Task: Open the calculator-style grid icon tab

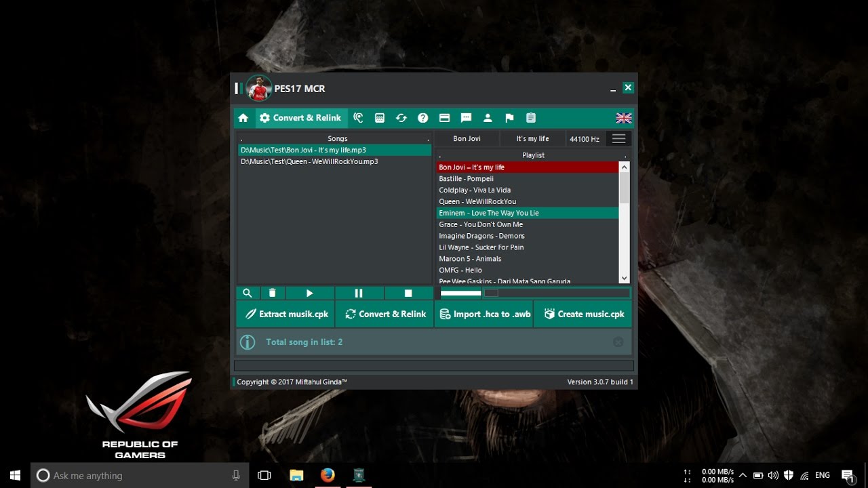Action: [380, 118]
